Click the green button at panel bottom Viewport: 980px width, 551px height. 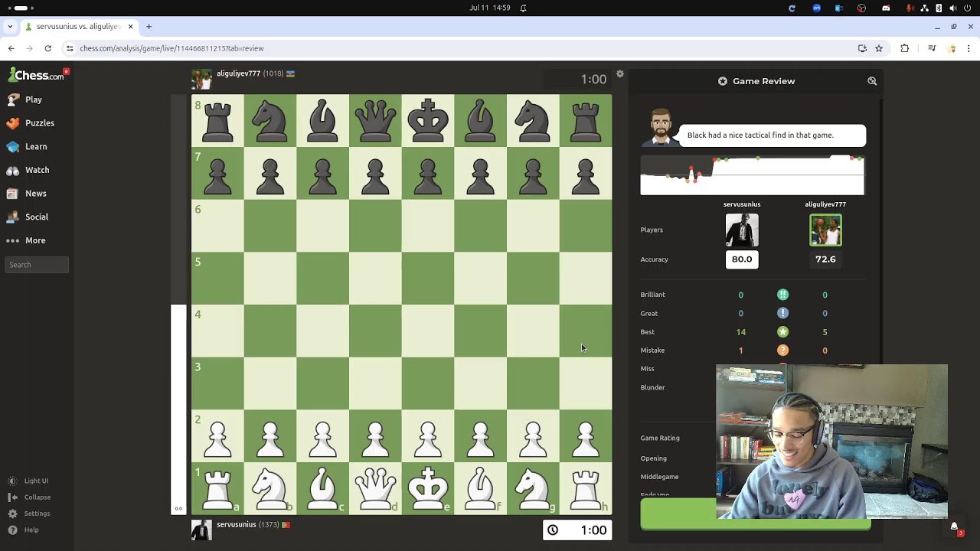[755, 514]
